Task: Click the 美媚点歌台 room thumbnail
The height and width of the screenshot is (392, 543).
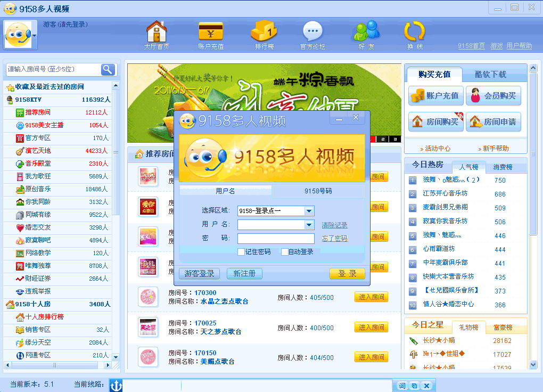Action: click(x=148, y=357)
